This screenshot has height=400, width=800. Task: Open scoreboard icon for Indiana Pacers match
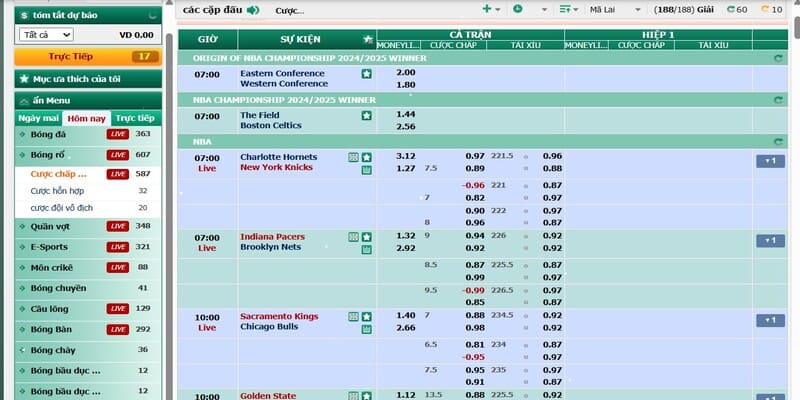[354, 237]
